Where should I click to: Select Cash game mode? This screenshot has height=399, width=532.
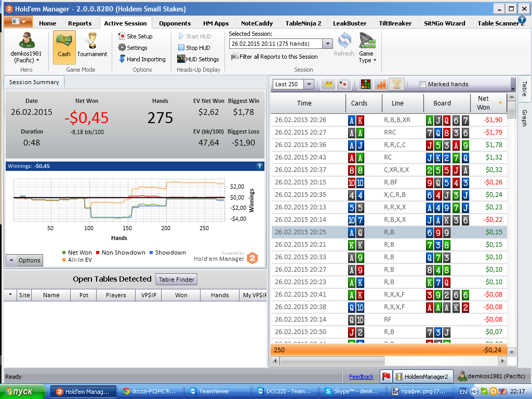pyautogui.click(x=64, y=47)
